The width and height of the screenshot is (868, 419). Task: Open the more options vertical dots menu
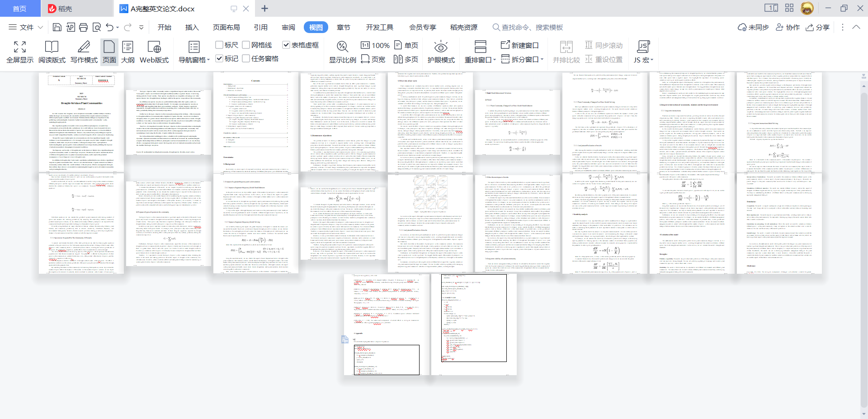pyautogui.click(x=842, y=28)
